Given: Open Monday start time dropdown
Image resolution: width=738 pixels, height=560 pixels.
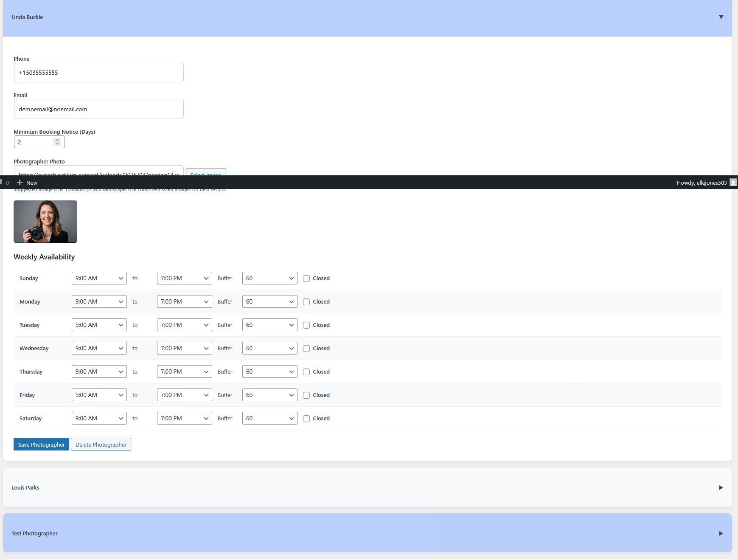Looking at the screenshot, I should click(x=99, y=302).
